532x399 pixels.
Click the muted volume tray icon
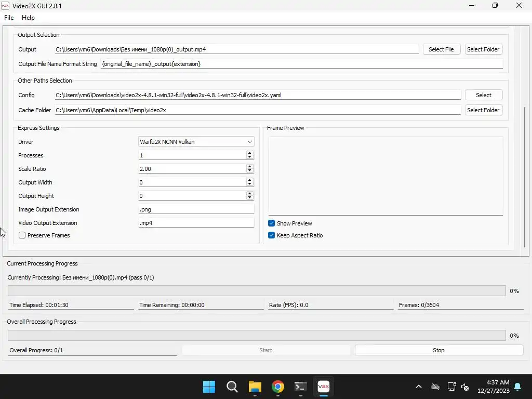[x=465, y=387]
